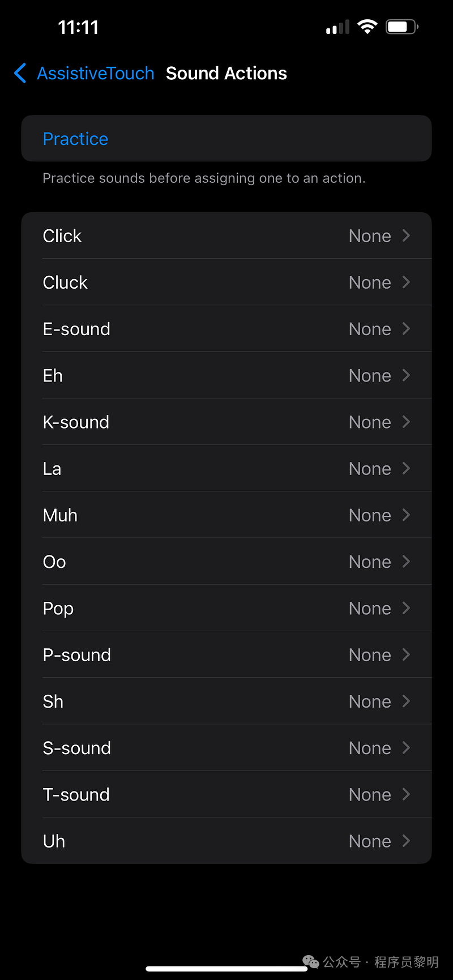Open K-sound assignment settings
The height and width of the screenshot is (980, 453).
(x=226, y=422)
